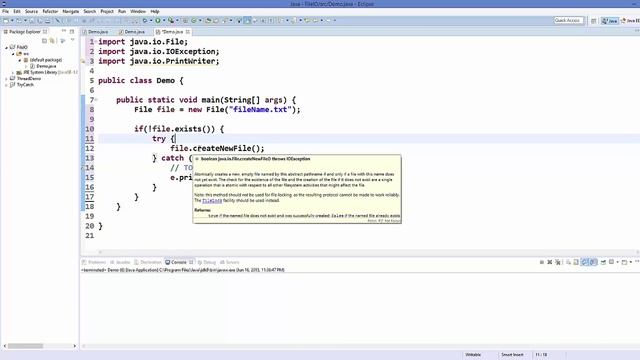Follow the FileLock link in Javadoc tooltip
The image size is (640, 360).
point(212,200)
